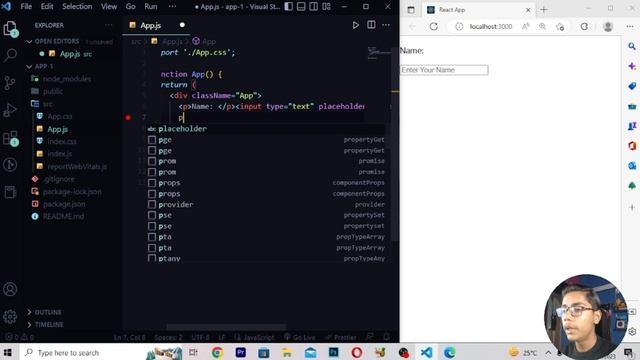Click the localhost:3000 address bar
Screen dimensions: 640x360
pyautogui.click(x=491, y=27)
